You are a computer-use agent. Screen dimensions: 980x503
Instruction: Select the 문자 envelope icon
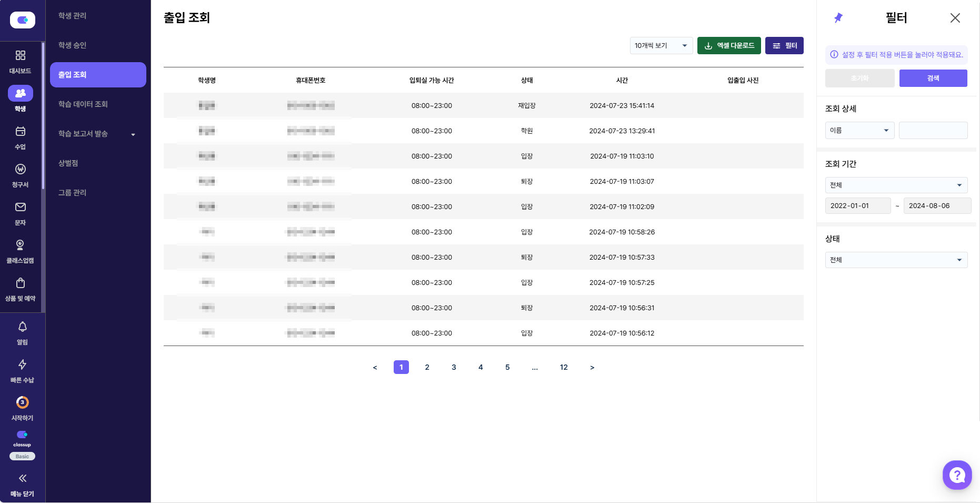(21, 208)
